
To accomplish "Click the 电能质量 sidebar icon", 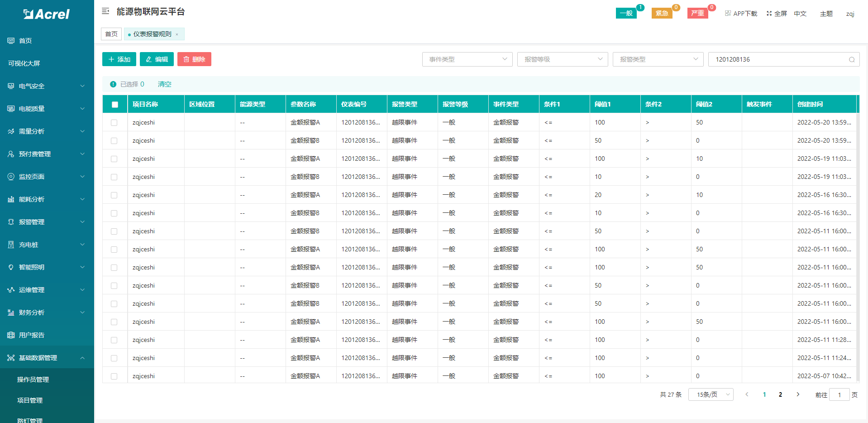I will [11, 109].
